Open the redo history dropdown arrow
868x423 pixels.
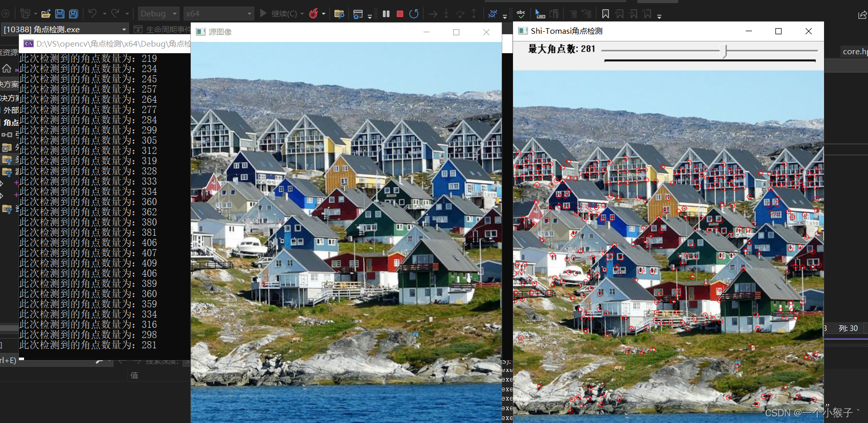[x=127, y=14]
